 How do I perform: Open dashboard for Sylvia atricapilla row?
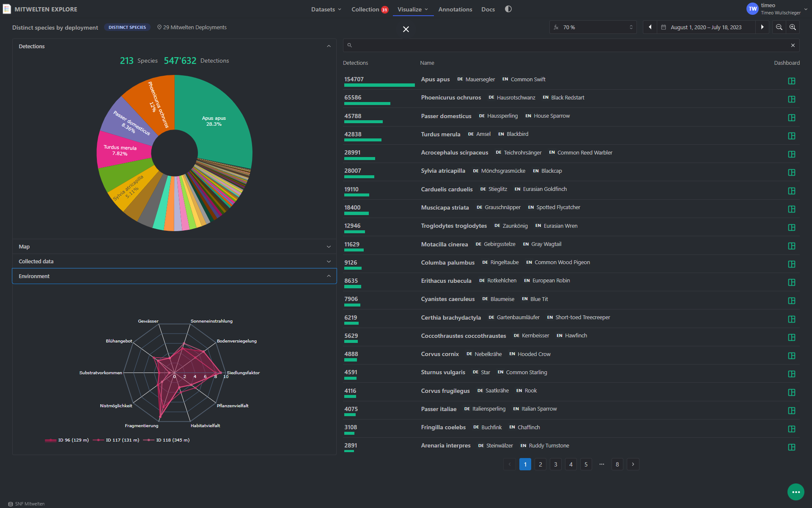pyautogui.click(x=792, y=172)
